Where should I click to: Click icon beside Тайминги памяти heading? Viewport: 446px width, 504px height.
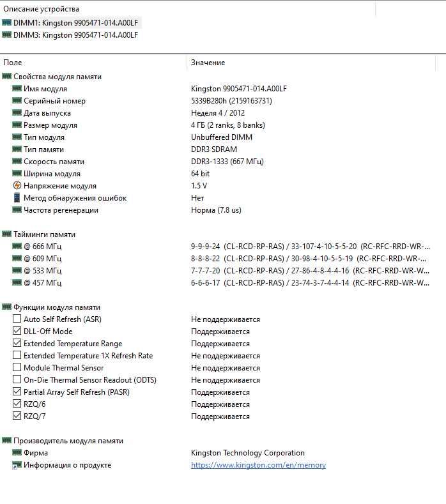(x=6, y=234)
